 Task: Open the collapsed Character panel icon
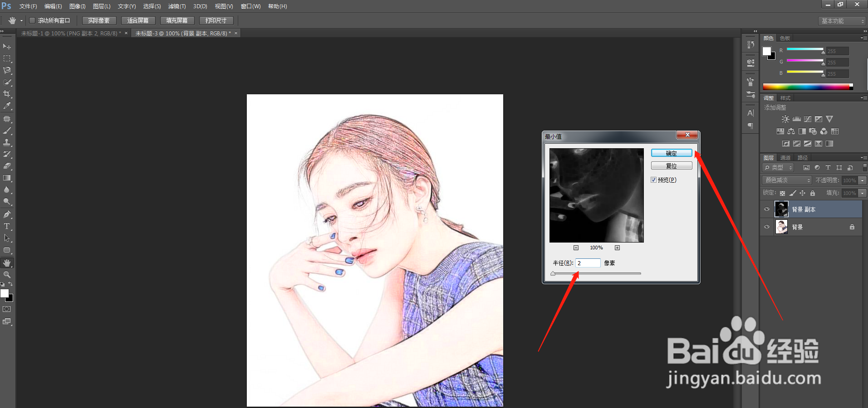click(x=750, y=113)
